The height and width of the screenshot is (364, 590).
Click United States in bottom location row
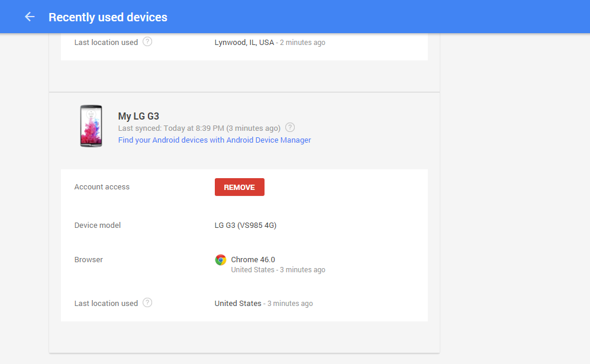[237, 304]
